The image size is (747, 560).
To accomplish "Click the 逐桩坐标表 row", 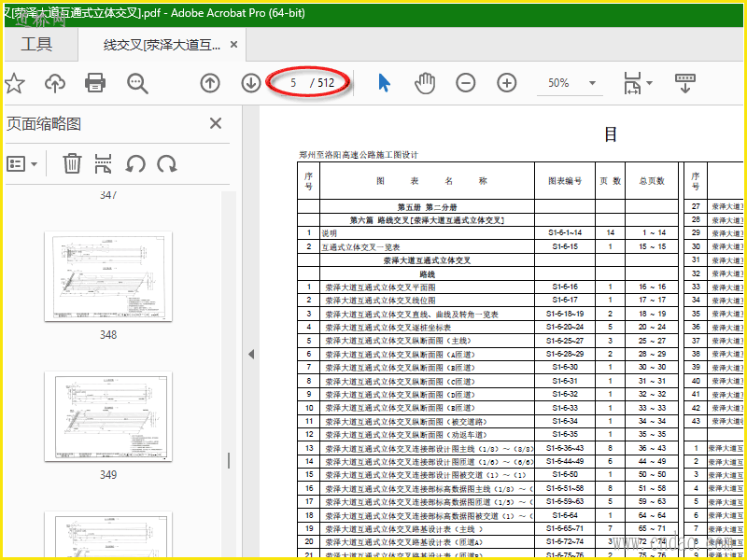I will pos(487,328).
